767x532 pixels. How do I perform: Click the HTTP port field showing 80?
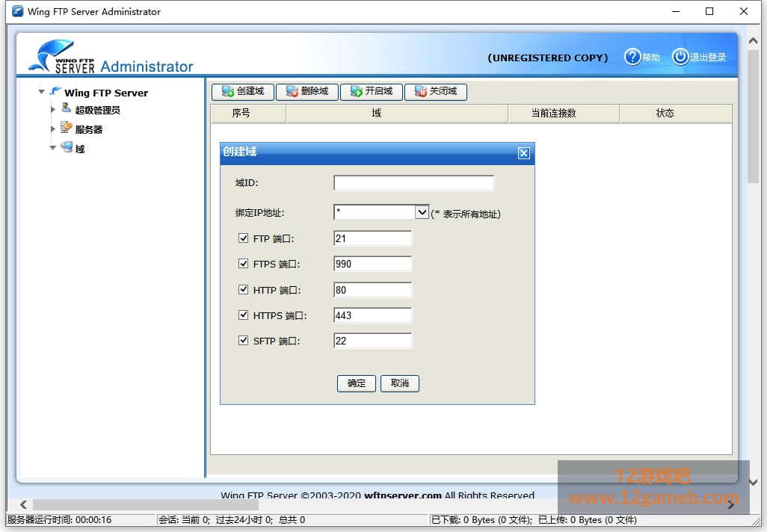click(372, 289)
